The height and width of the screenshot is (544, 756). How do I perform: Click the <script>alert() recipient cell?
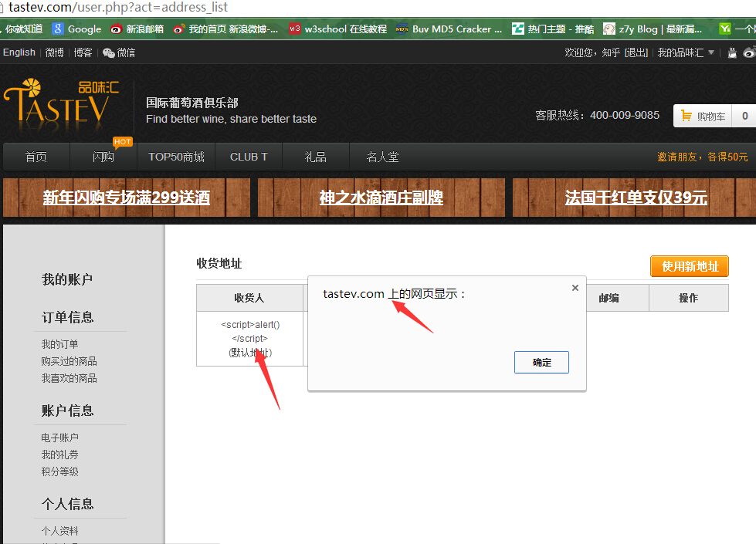point(249,339)
